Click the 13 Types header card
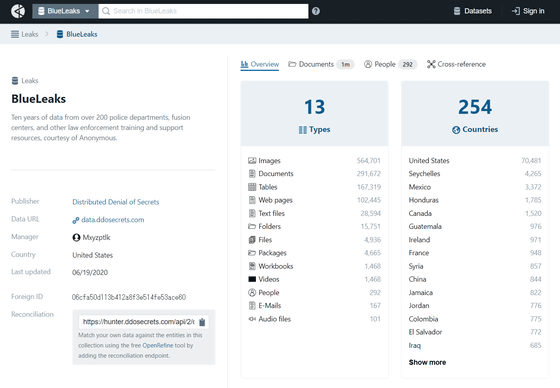Image resolution: width=560 pixels, height=388 pixels. (x=314, y=114)
